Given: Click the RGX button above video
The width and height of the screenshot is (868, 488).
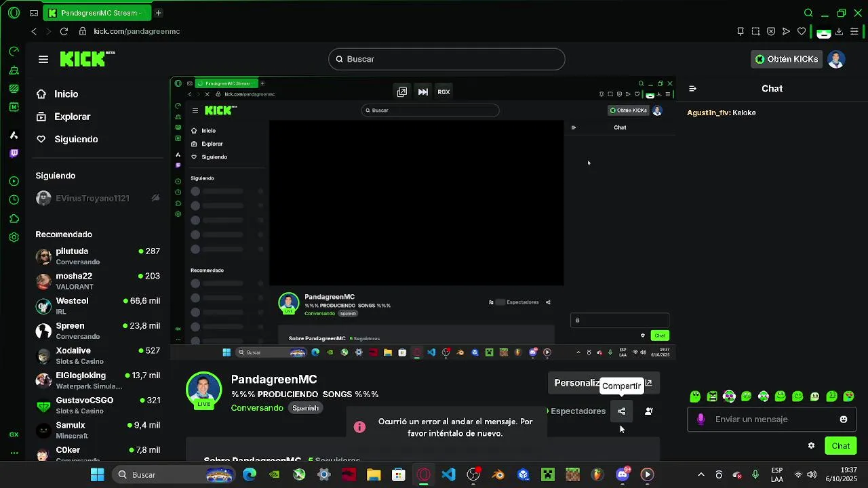Looking at the screenshot, I should pyautogui.click(x=443, y=91).
